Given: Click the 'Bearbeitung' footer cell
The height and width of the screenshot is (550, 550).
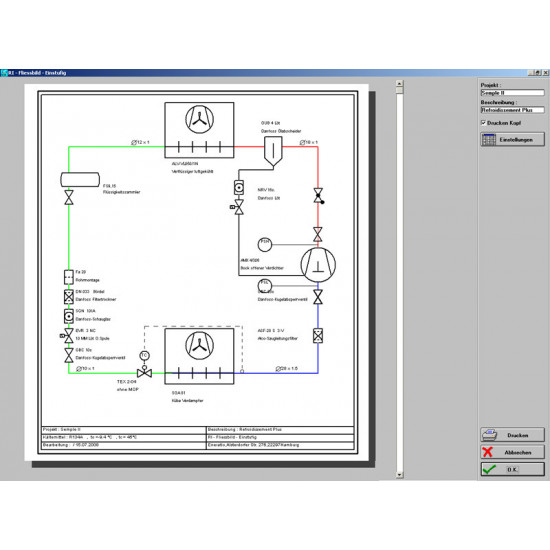Looking at the screenshot, I should [123, 445].
